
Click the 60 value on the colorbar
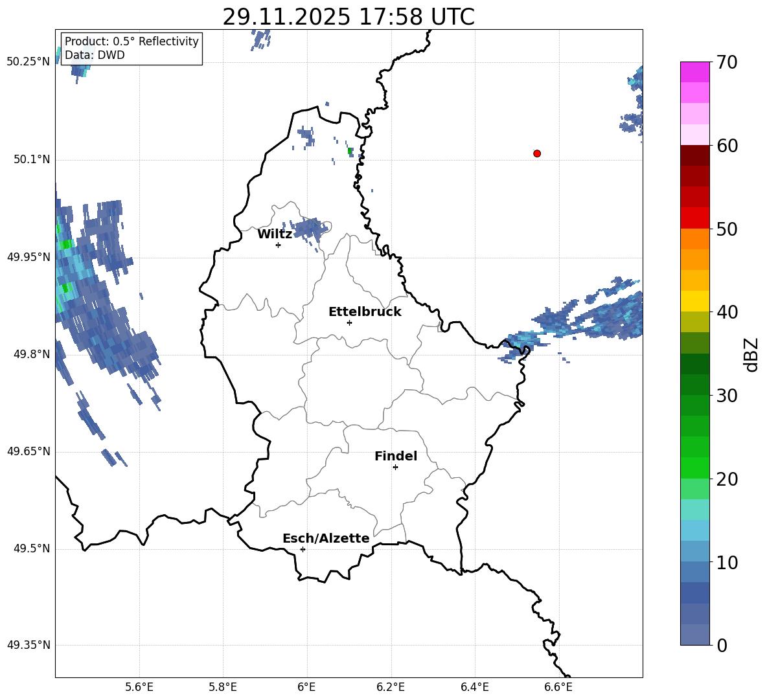(727, 146)
